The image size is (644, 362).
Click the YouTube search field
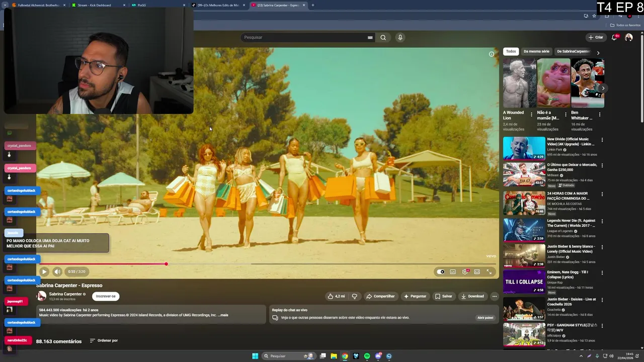[303, 37]
